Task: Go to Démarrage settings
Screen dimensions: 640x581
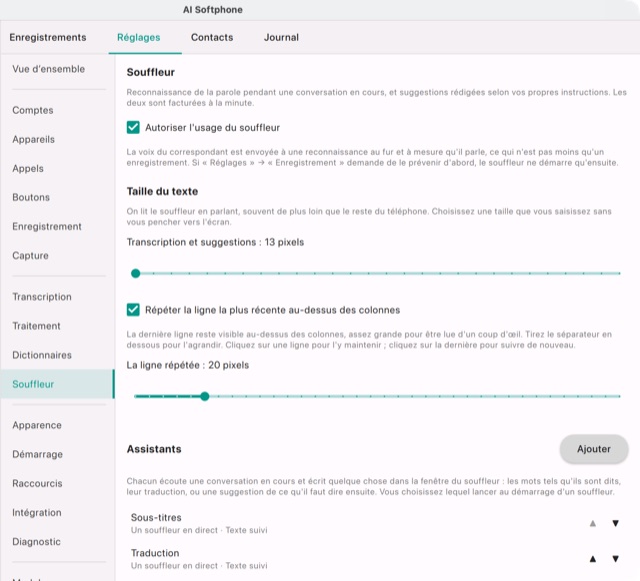Action: [57, 454]
